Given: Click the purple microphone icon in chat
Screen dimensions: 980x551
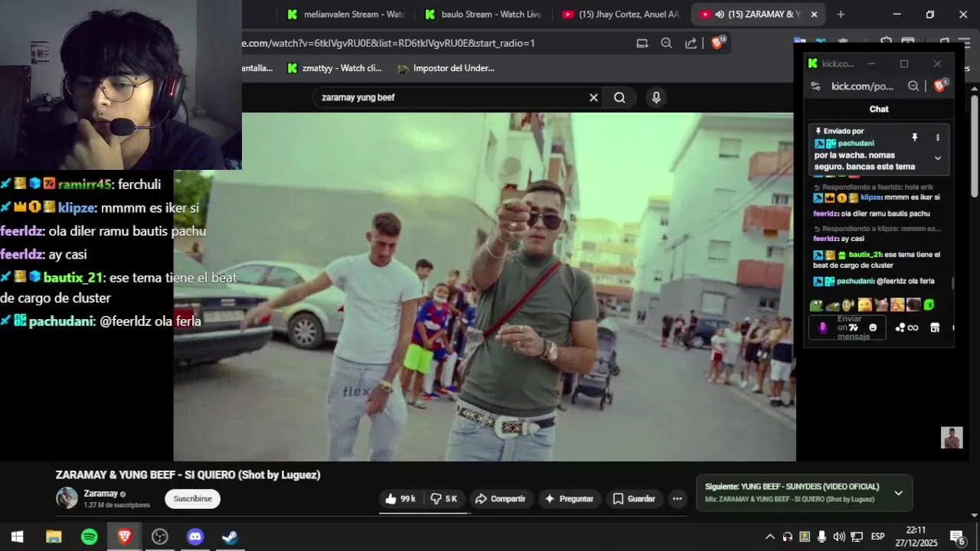Looking at the screenshot, I should 823,328.
